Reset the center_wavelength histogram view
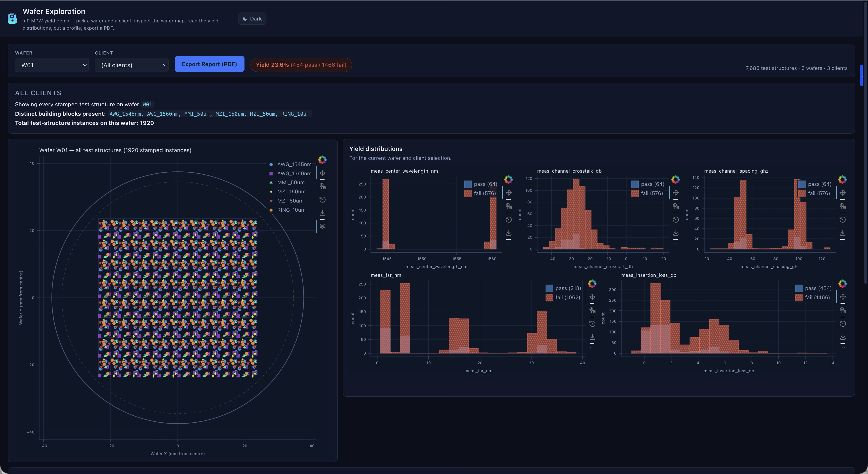Screen dimensions: 868x474 509,220
